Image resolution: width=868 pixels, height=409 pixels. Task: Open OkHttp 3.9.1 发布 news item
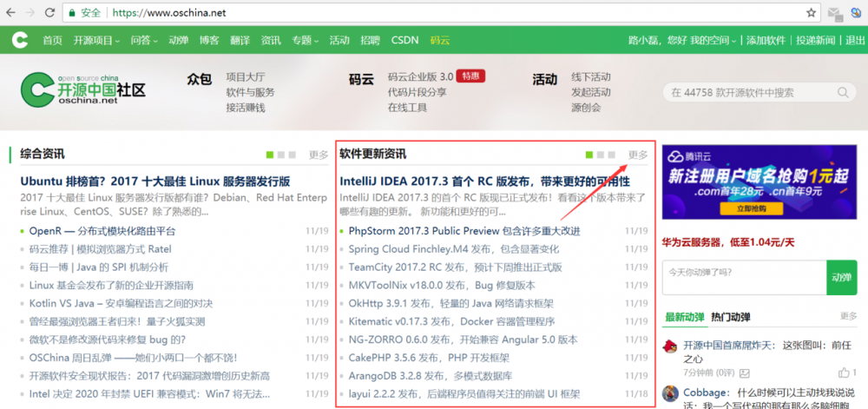[x=450, y=304]
